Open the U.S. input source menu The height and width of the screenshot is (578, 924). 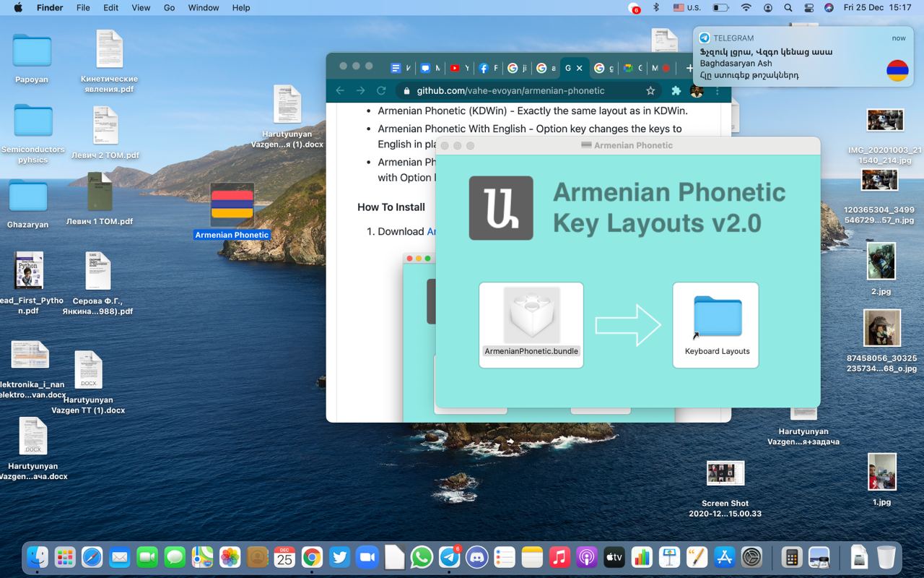(x=687, y=8)
